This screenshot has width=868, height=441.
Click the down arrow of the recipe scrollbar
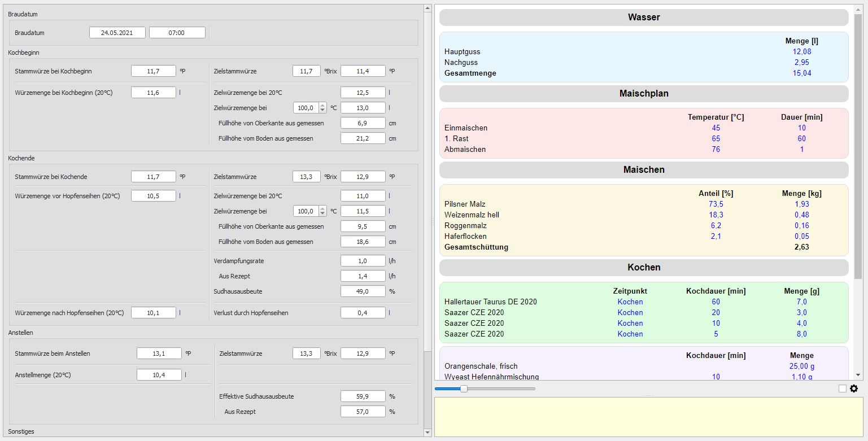point(858,375)
